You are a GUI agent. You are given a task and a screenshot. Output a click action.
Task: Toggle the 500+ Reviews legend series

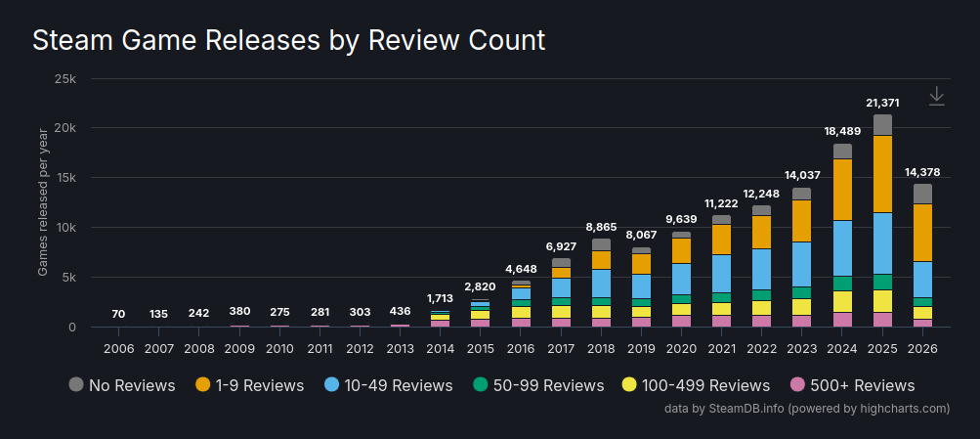(x=853, y=385)
